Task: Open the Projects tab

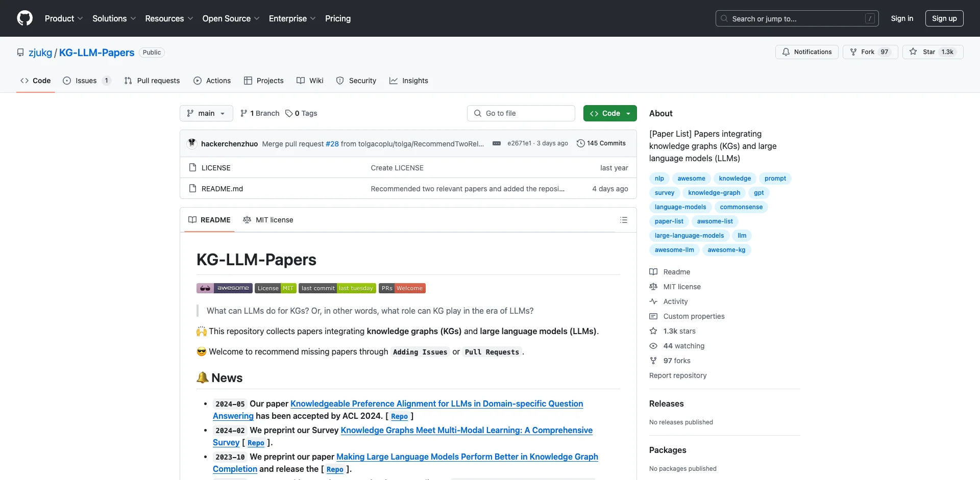Action: 264,81
